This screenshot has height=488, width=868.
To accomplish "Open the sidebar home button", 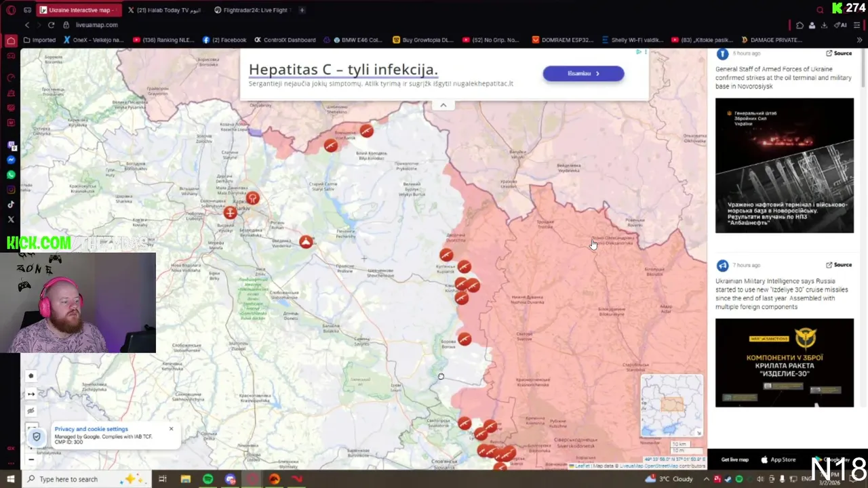I will [x=11, y=41].
